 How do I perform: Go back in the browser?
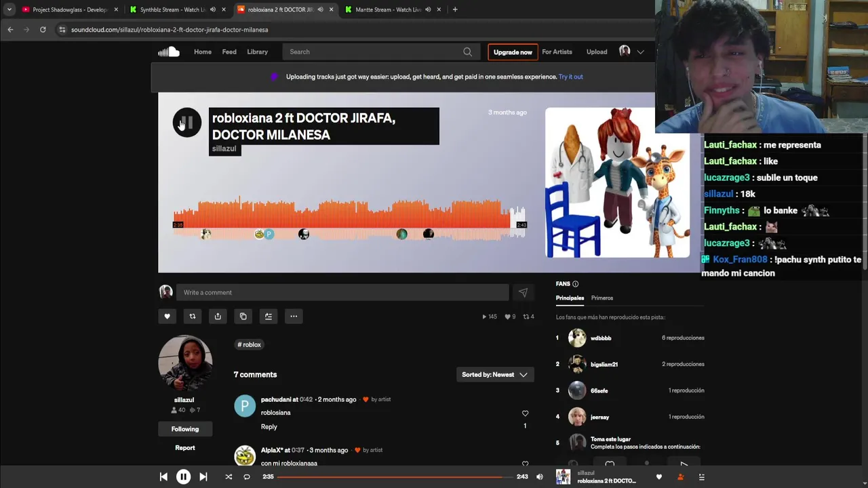click(10, 30)
